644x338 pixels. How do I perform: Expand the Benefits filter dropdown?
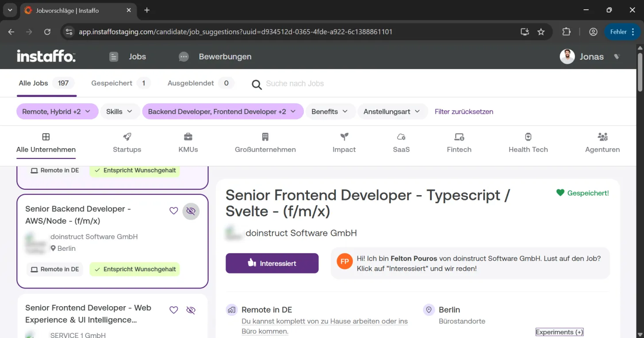(x=330, y=111)
